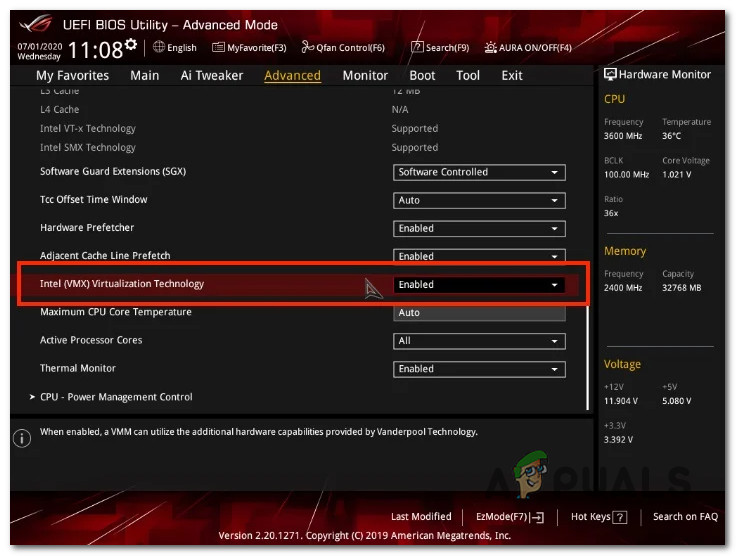This screenshot has height=556, width=736.
Task: Switch to the Main tab
Action: click(x=145, y=76)
